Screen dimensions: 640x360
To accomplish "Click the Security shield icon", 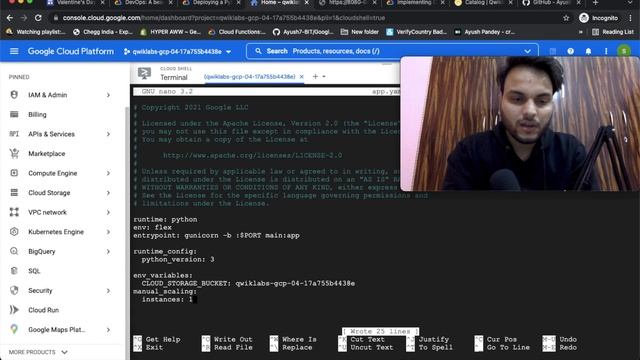I will (14, 291).
